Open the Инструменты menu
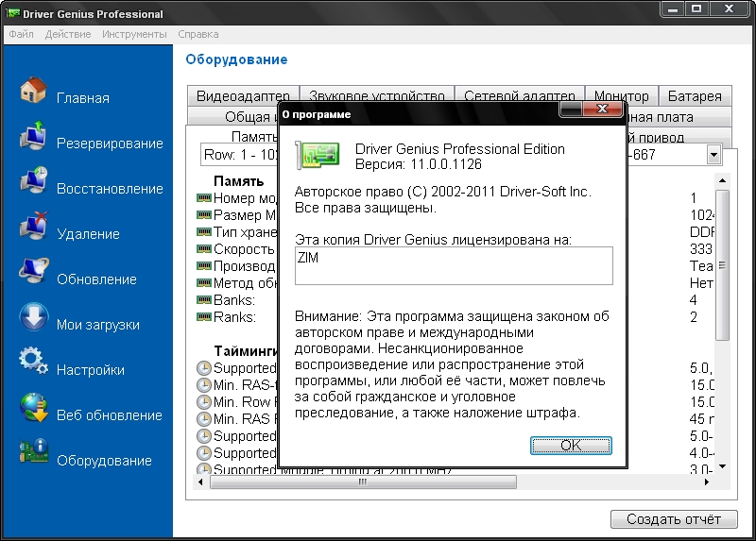 tap(134, 34)
